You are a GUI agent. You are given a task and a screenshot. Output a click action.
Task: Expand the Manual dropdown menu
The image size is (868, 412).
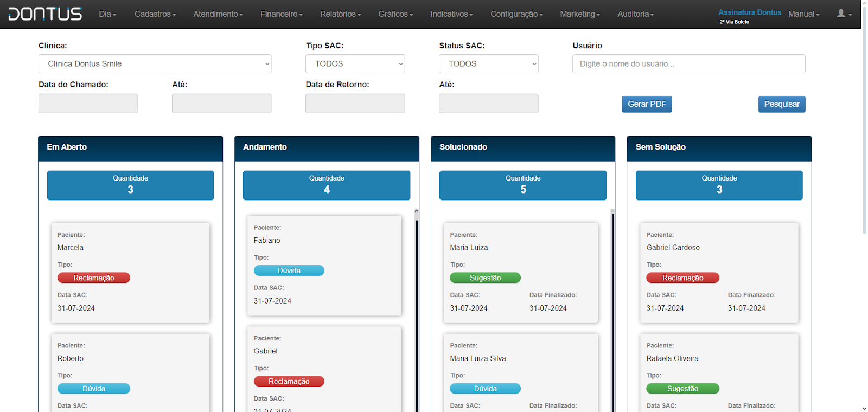click(804, 14)
